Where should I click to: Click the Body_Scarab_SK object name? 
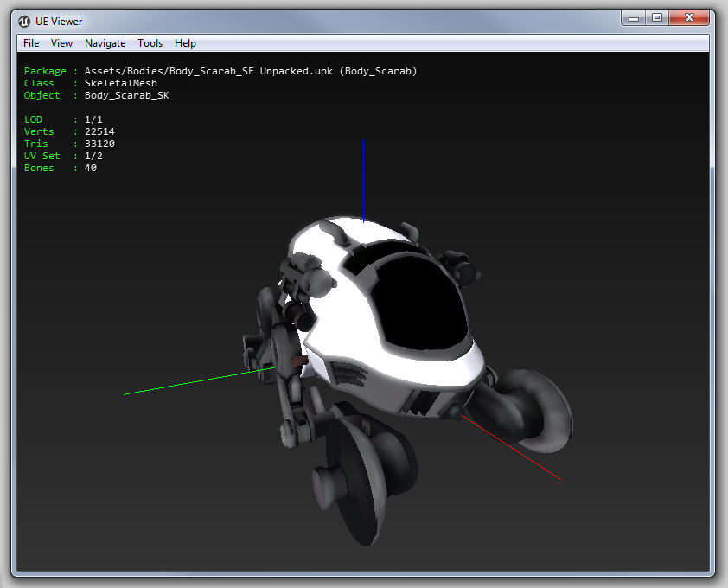click(x=126, y=95)
